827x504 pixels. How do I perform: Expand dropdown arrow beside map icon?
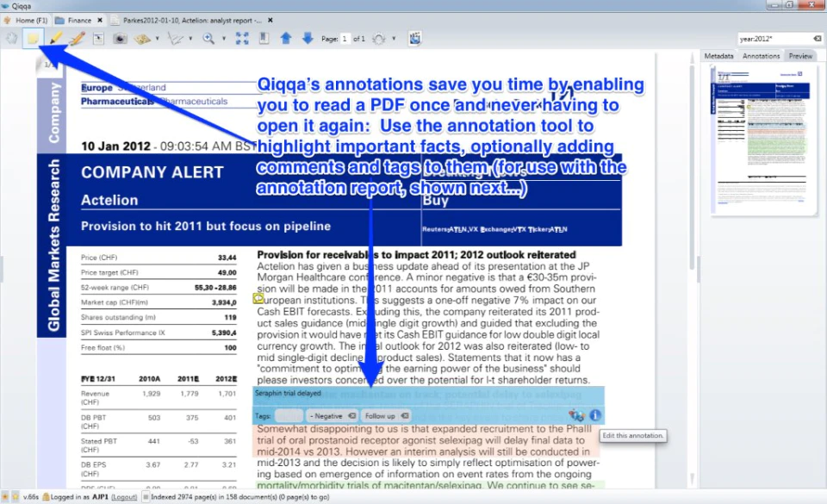pyautogui.click(x=157, y=39)
